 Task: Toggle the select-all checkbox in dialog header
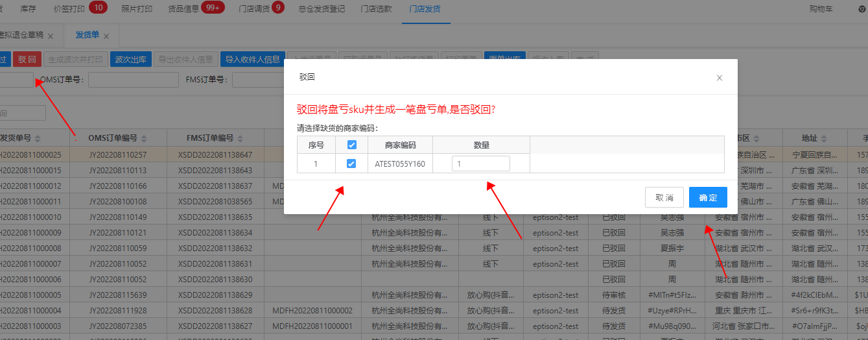point(351,145)
